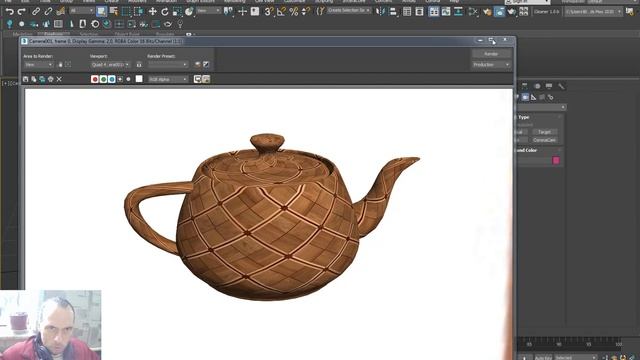
Task: Open the reference coordinate system View dropdown
Action: [x=209, y=11]
